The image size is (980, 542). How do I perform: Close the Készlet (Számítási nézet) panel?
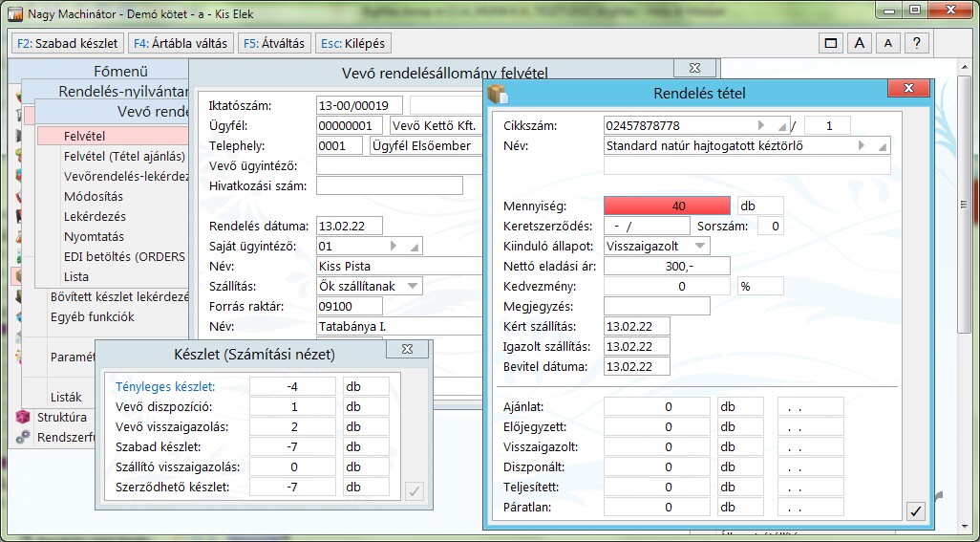406,350
